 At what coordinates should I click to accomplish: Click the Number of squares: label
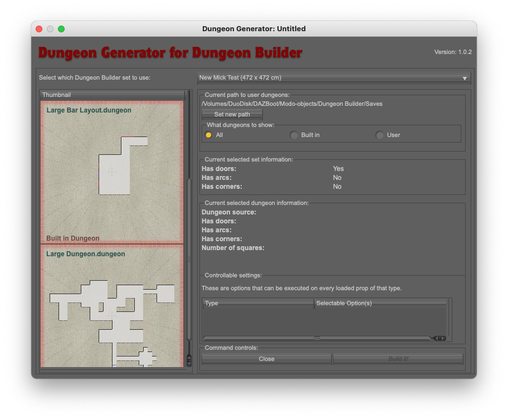coord(233,248)
